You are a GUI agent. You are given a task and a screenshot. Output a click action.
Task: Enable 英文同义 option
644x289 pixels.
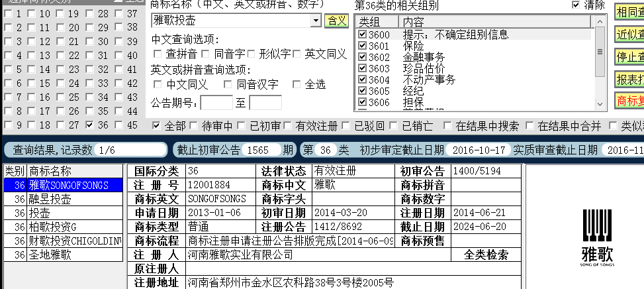[297, 54]
